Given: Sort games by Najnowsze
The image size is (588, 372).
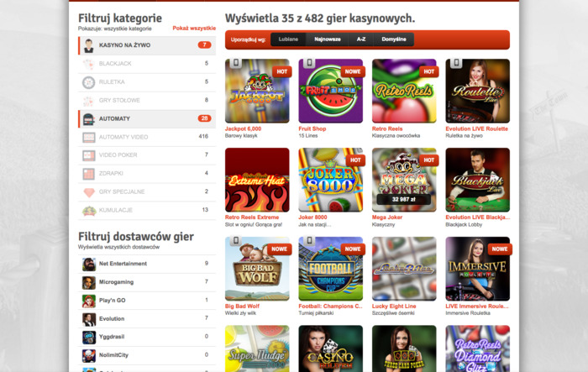Looking at the screenshot, I should tap(327, 39).
